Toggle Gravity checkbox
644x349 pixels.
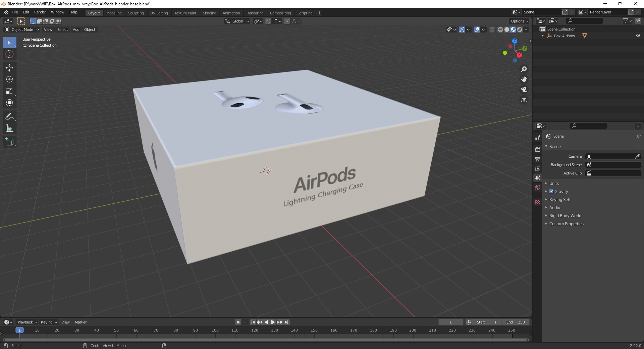(x=551, y=191)
